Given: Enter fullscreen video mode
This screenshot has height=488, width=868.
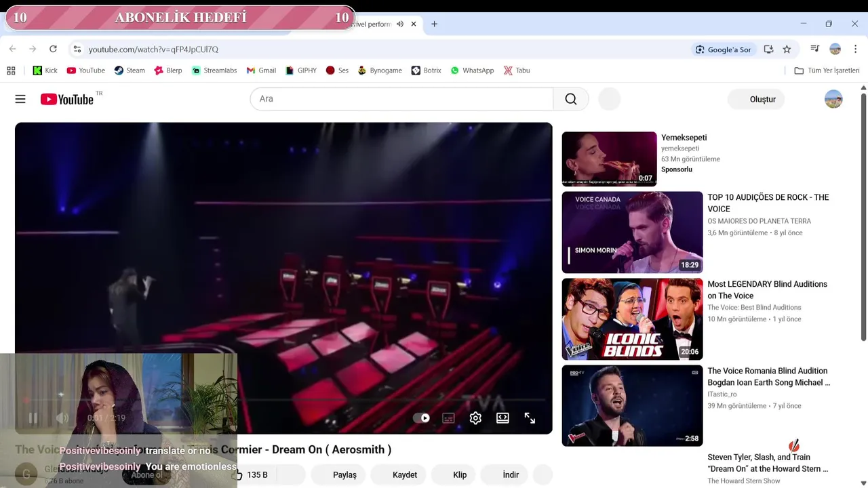Looking at the screenshot, I should pos(530,418).
